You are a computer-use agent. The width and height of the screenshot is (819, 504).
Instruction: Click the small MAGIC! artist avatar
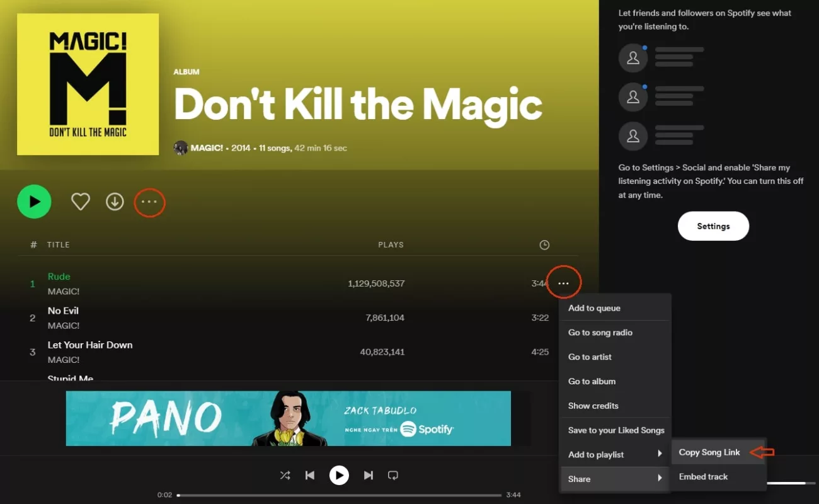[x=181, y=148]
